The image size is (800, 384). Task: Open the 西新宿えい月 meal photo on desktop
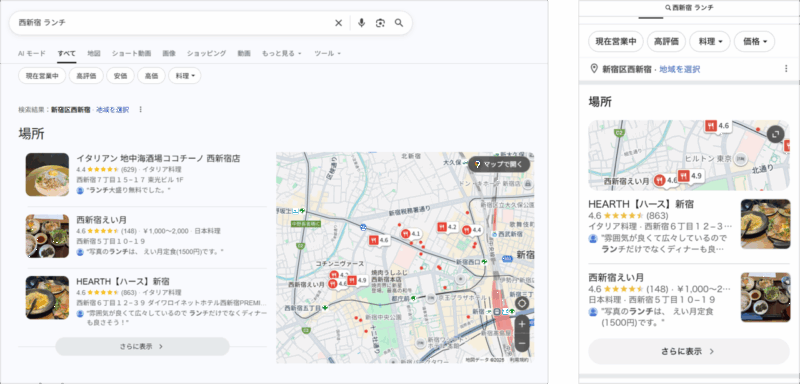(x=47, y=236)
